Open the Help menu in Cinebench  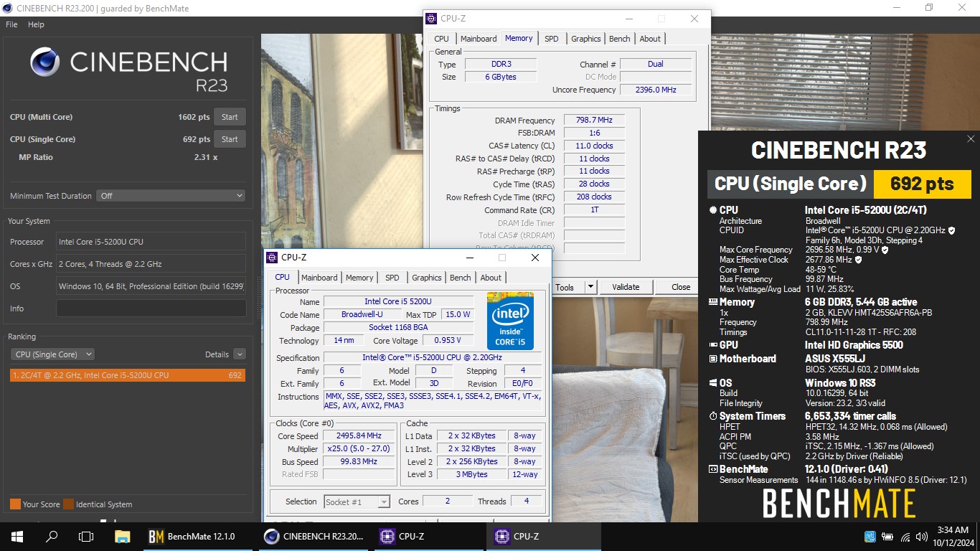point(36,24)
